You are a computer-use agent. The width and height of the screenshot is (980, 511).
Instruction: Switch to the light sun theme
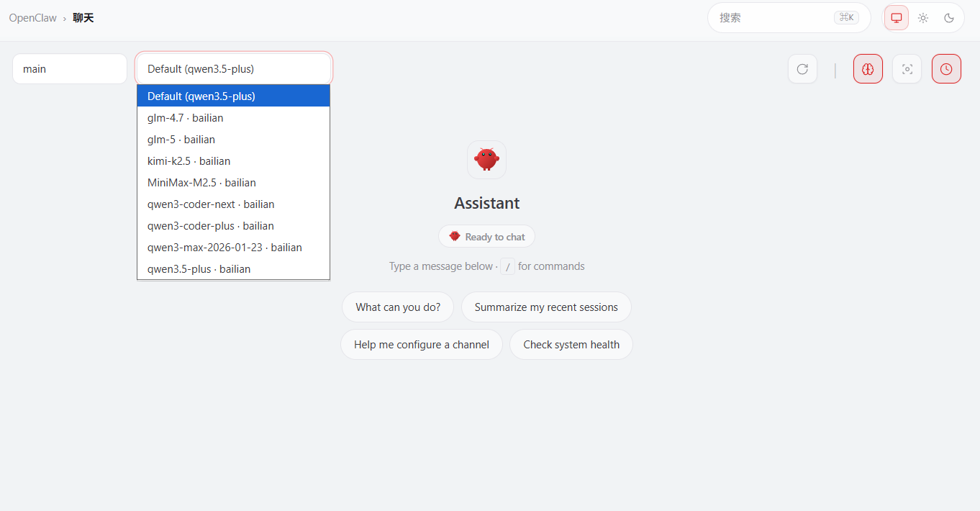923,18
